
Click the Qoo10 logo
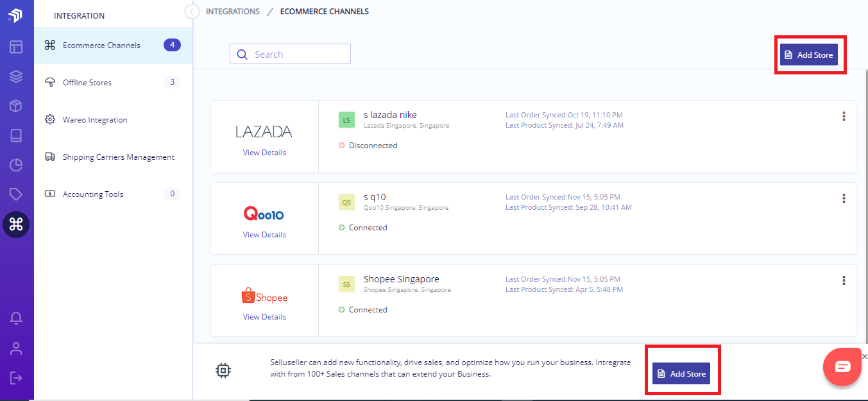point(264,213)
